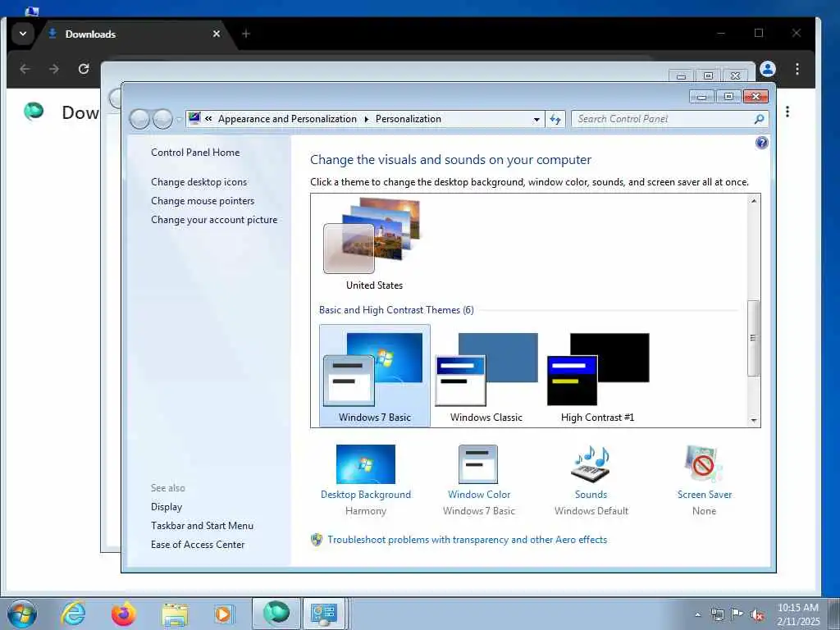Click the Search Control Panel field
The image size is (840, 630).
[x=669, y=119]
